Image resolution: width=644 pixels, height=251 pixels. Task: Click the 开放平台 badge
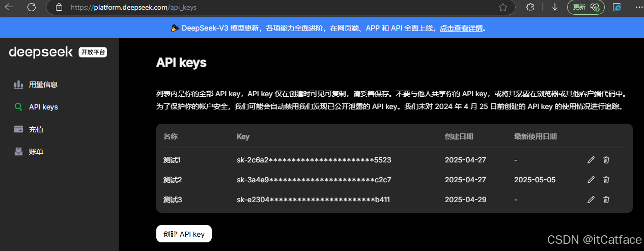click(93, 52)
